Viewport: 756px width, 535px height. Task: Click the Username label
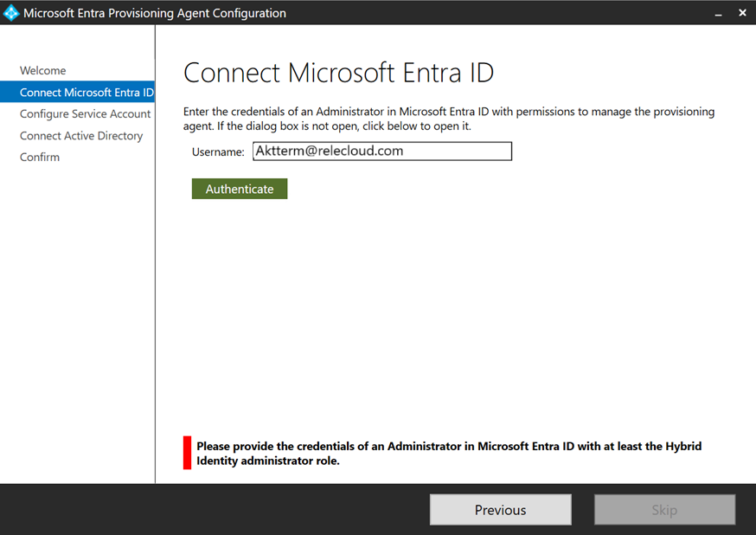(218, 152)
